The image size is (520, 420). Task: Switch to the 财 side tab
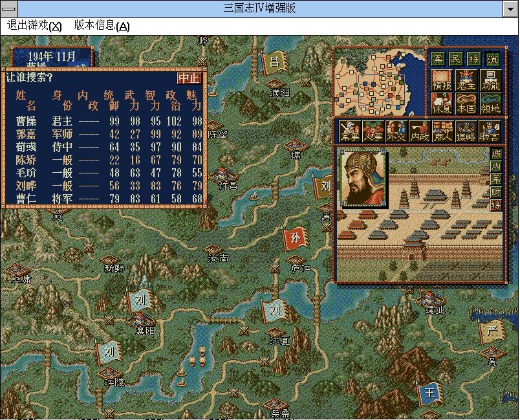pyautogui.click(x=496, y=192)
